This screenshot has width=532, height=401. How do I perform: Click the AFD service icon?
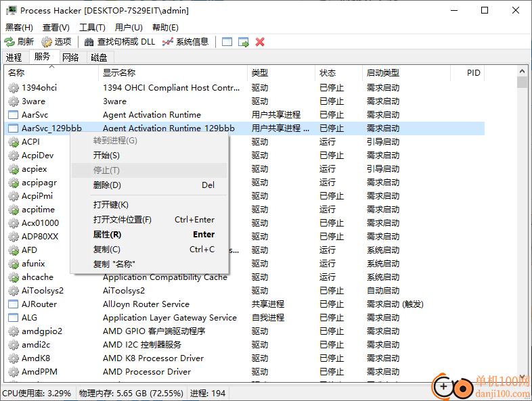tap(14, 250)
